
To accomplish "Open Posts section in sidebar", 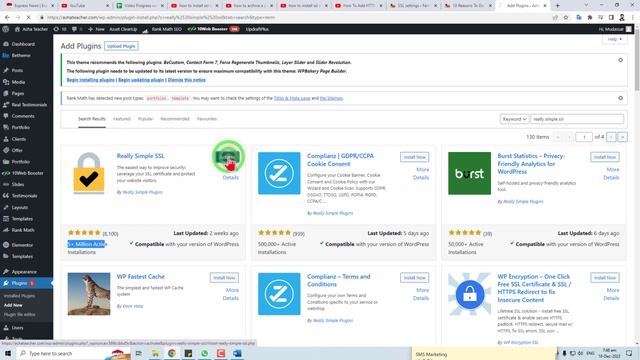I will click(17, 71).
